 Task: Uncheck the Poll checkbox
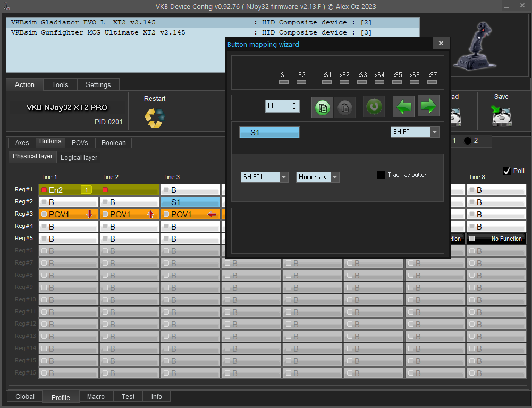pos(506,171)
